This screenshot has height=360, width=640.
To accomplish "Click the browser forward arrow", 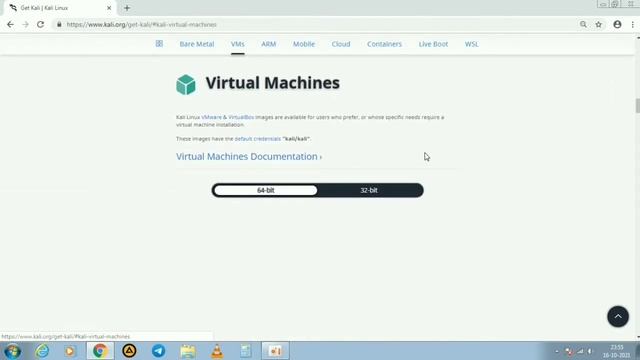I will point(25,24).
